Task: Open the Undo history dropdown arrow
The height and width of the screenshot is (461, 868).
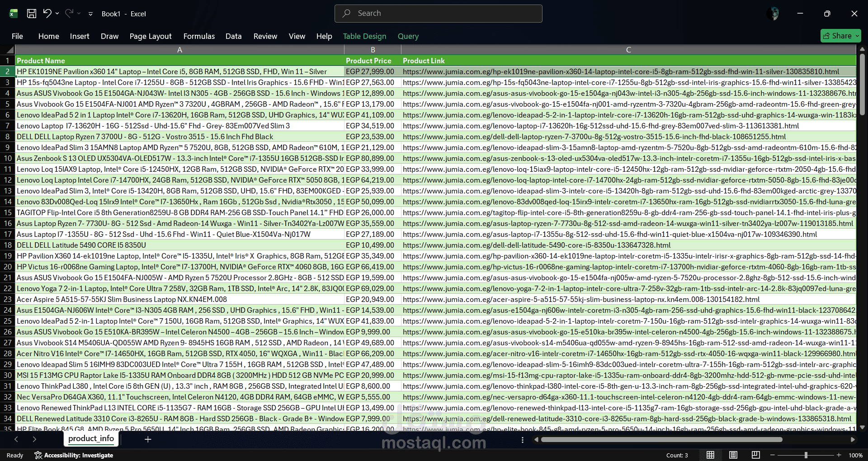Action: 57,14
